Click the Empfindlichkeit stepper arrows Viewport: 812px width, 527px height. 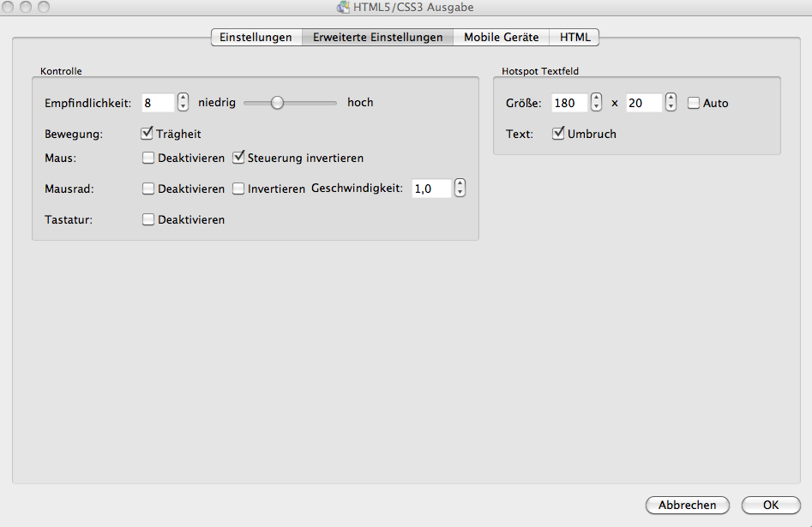[183, 103]
